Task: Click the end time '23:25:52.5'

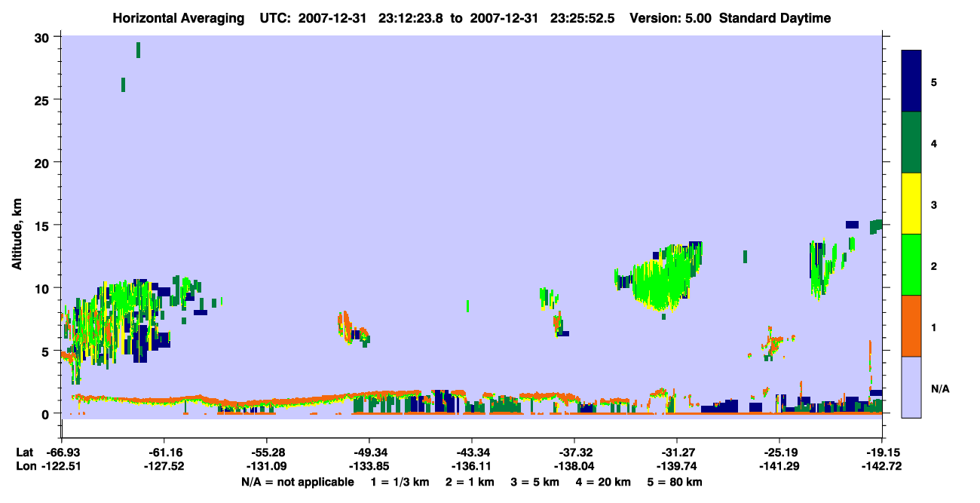Action: tap(584, 18)
